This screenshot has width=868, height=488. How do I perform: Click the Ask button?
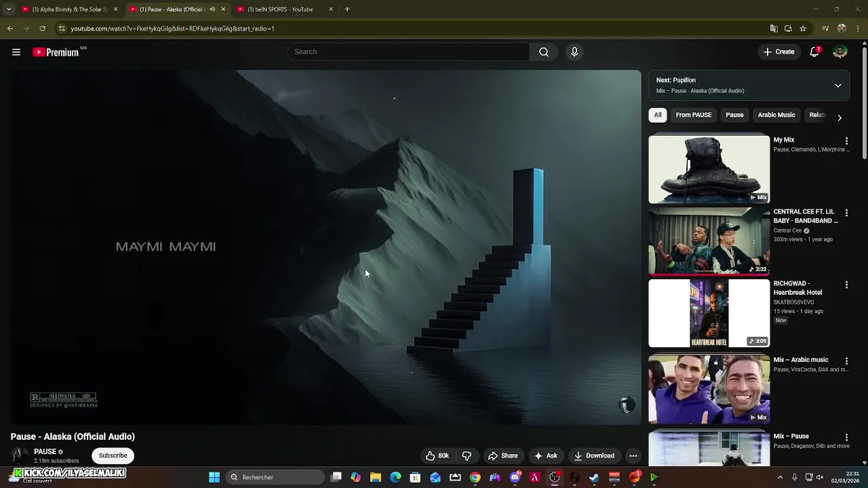[x=546, y=456]
